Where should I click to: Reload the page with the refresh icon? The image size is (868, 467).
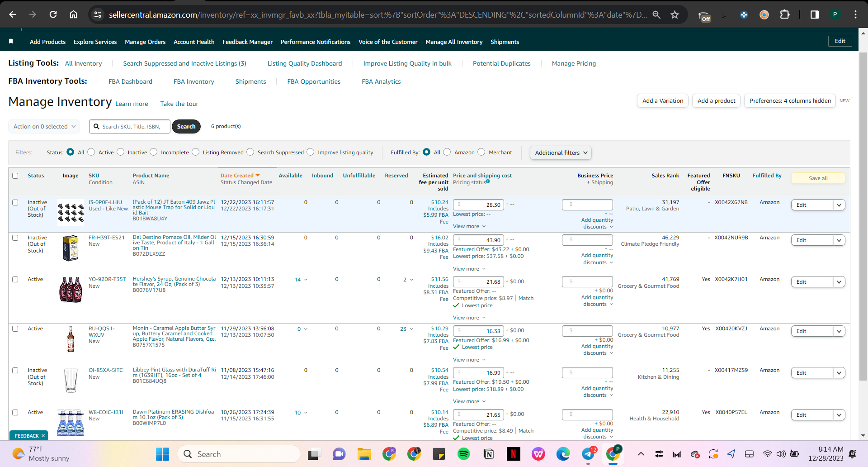[53, 14]
